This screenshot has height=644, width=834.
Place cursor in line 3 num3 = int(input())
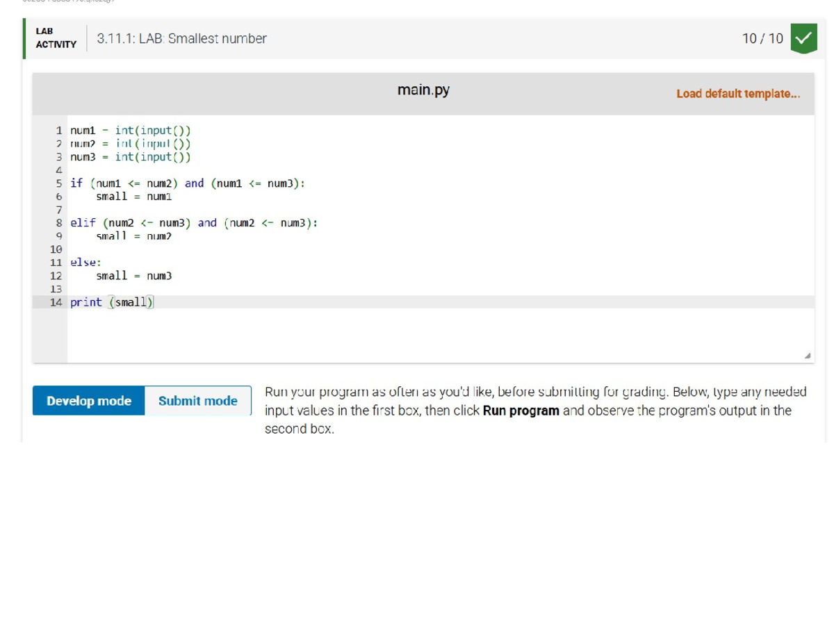tap(131, 156)
